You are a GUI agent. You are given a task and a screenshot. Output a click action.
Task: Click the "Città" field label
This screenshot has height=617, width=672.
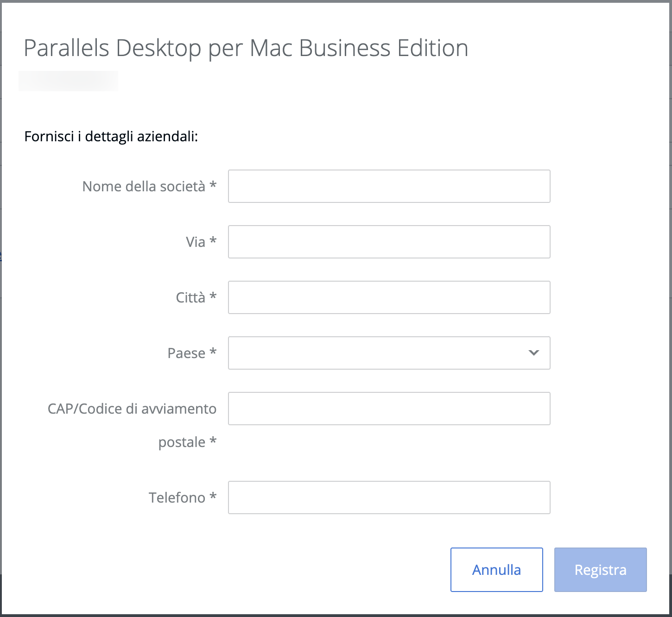click(190, 297)
